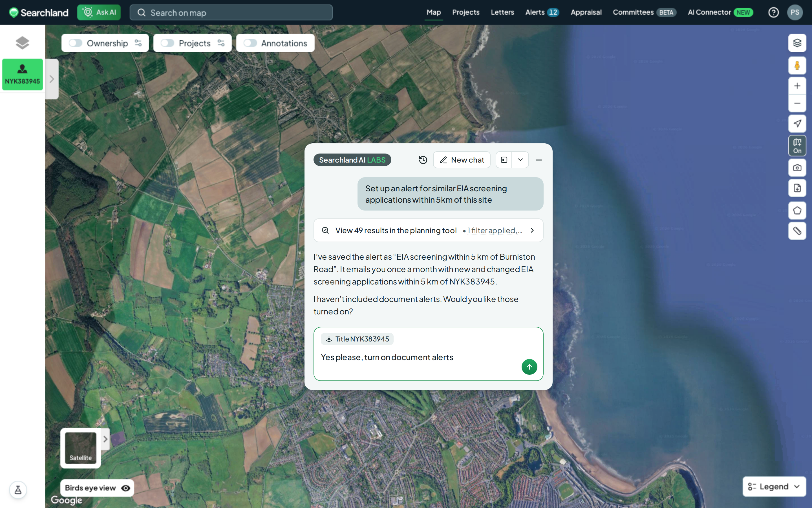The image size is (812, 508).
Task: Open the chat panel layout dropdown chevron
Action: 520,160
